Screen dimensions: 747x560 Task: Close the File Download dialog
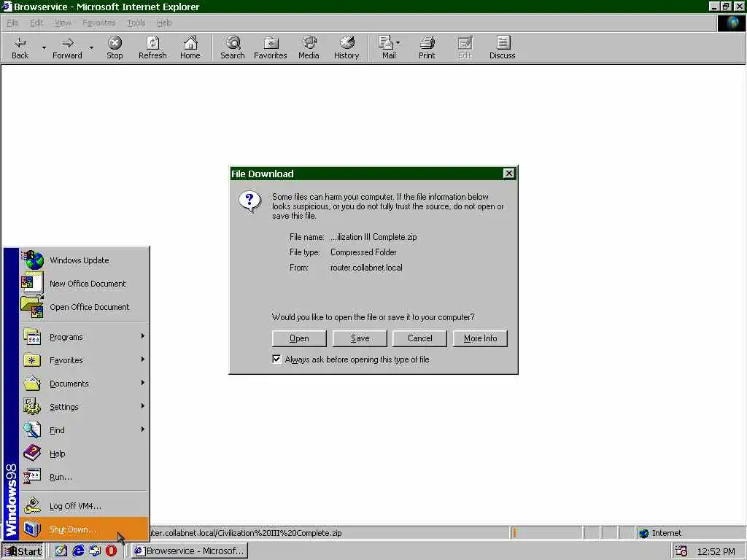[x=508, y=174]
